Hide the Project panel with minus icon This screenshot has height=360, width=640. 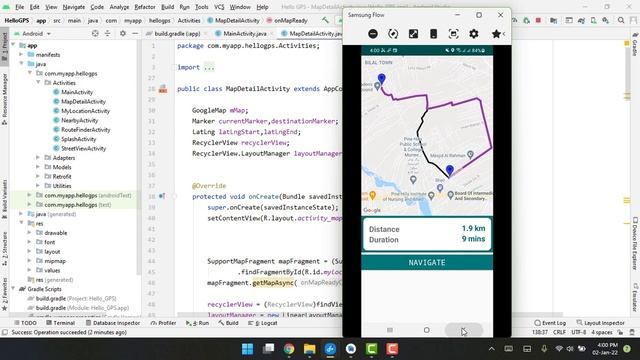[x=135, y=33]
